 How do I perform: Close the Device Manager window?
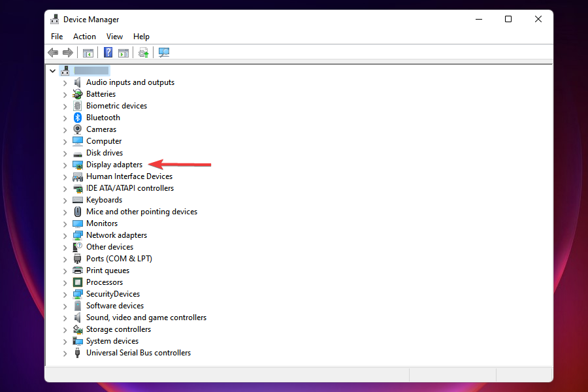[x=538, y=19]
